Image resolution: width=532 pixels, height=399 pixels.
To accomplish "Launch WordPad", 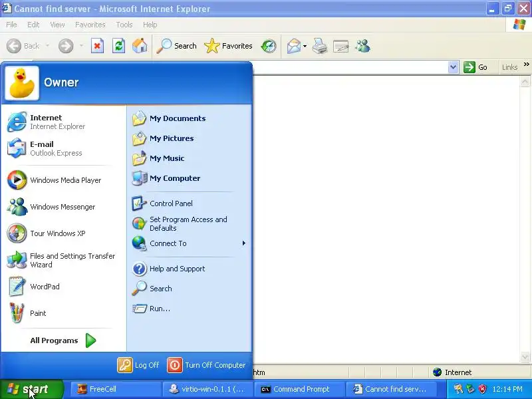I will [x=63, y=287].
